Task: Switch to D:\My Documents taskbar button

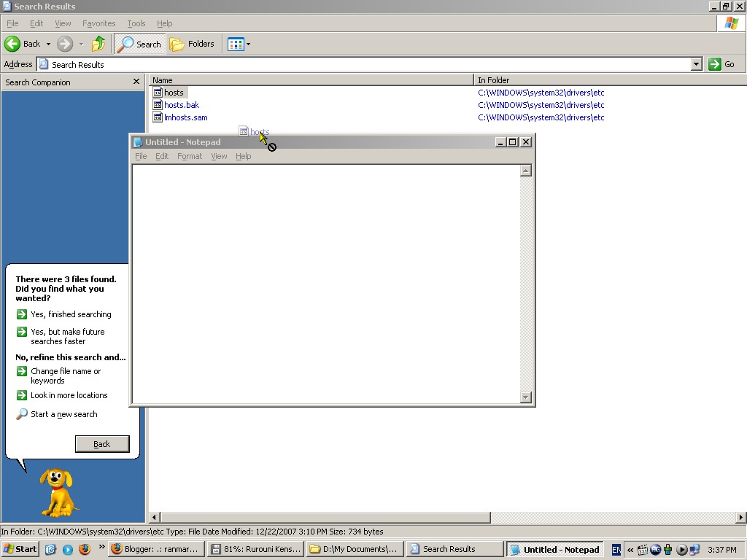Action: point(355,549)
